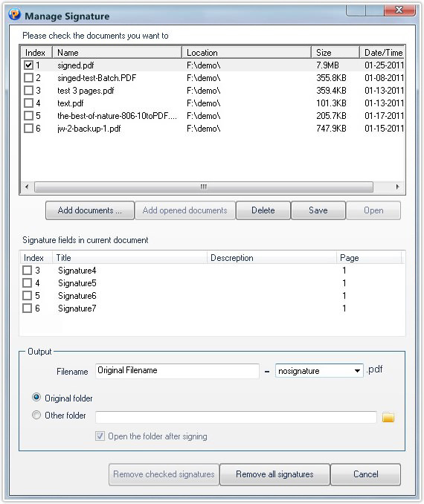424x504 pixels.
Task: Select the Other folder radio option
Action: point(36,415)
